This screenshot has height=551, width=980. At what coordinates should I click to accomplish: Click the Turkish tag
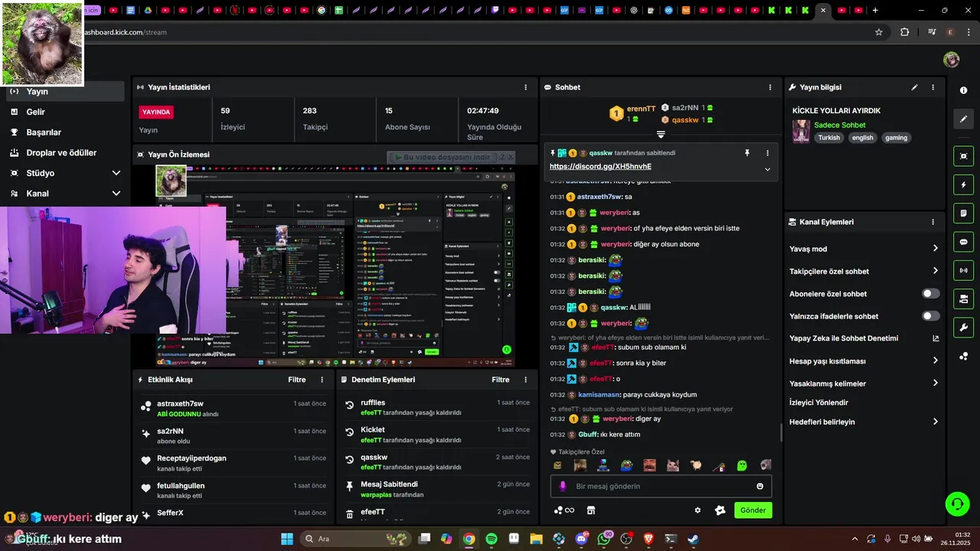[x=828, y=138]
